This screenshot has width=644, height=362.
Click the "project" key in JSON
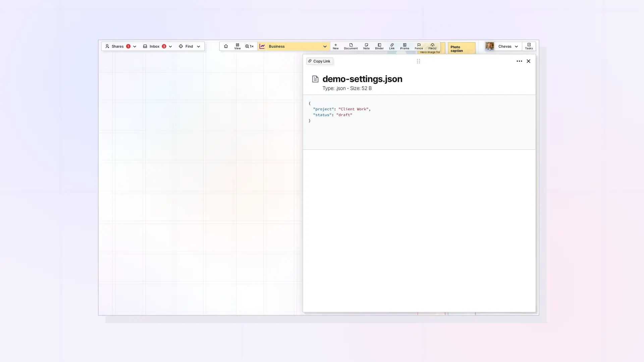[323, 109]
